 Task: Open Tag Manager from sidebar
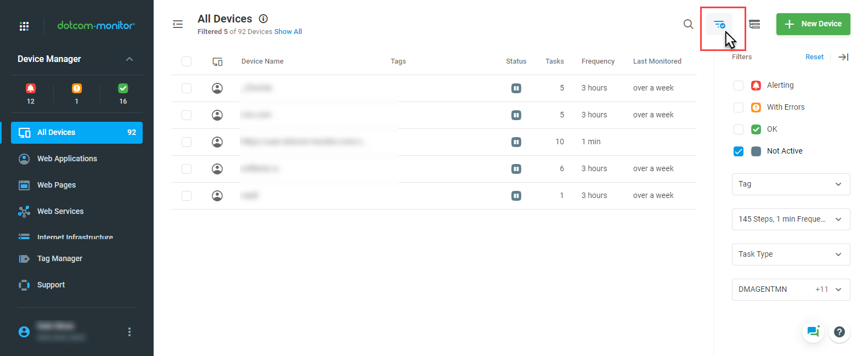tap(59, 258)
